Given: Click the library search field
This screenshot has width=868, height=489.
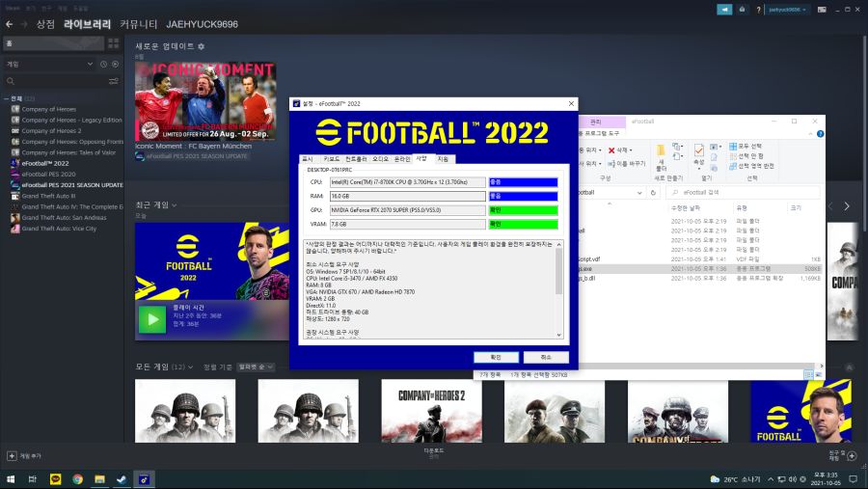Looking at the screenshot, I should click(x=55, y=81).
